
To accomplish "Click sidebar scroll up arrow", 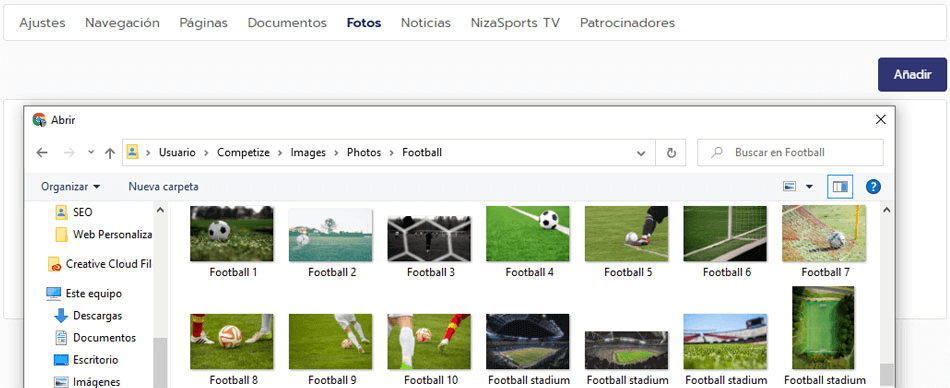I will point(160,210).
